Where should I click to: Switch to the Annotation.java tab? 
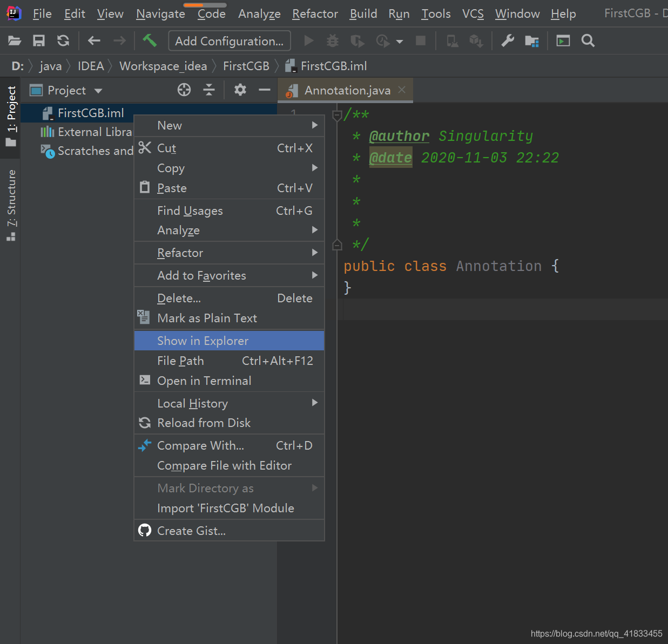346,90
